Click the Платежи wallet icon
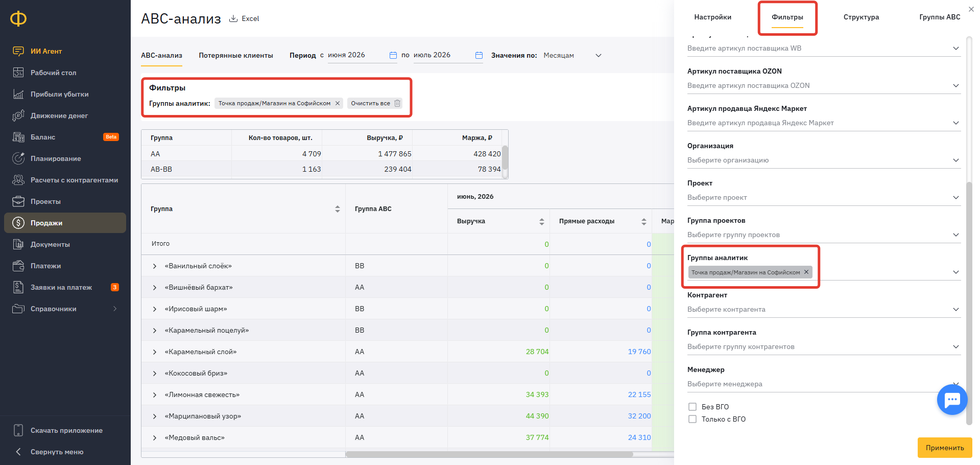Image resolution: width=980 pixels, height=465 pixels. click(x=18, y=266)
